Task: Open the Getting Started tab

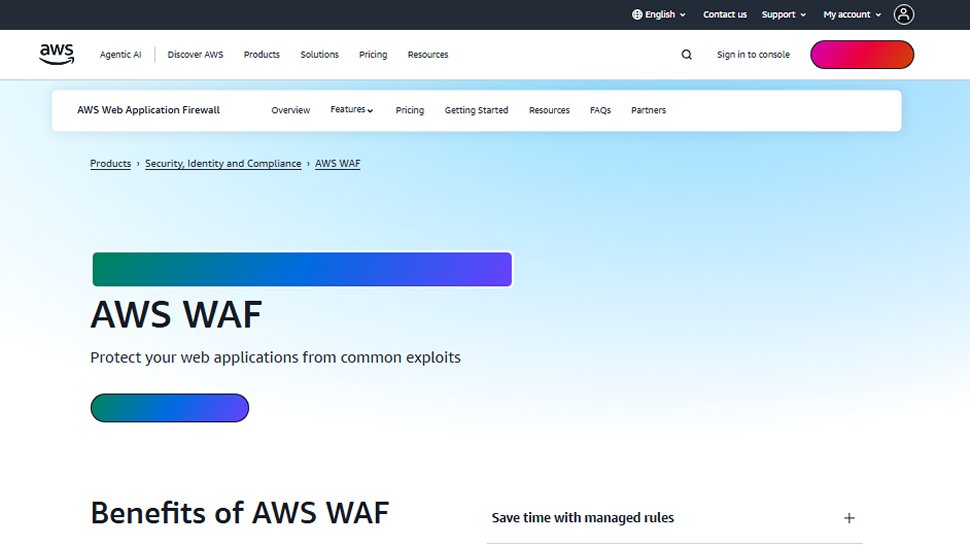Action: pos(476,110)
